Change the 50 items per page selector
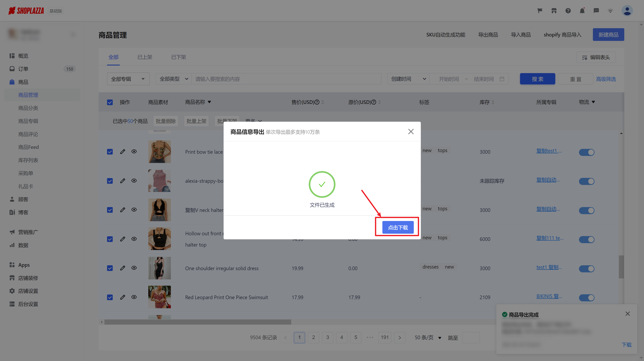The image size is (644, 361). pyautogui.click(x=428, y=337)
